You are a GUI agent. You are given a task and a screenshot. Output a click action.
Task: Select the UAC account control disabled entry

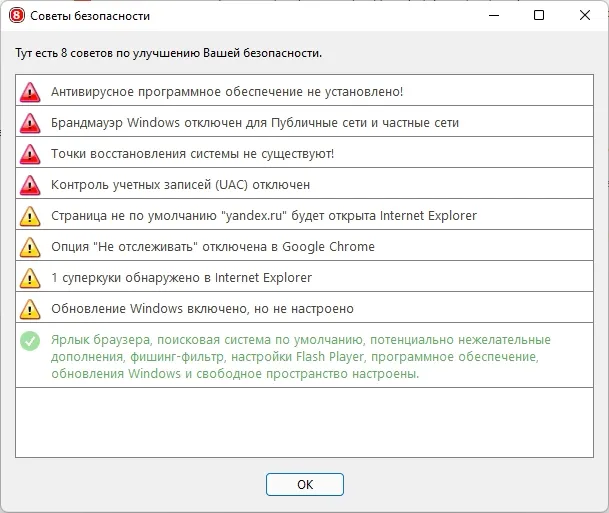point(304,183)
